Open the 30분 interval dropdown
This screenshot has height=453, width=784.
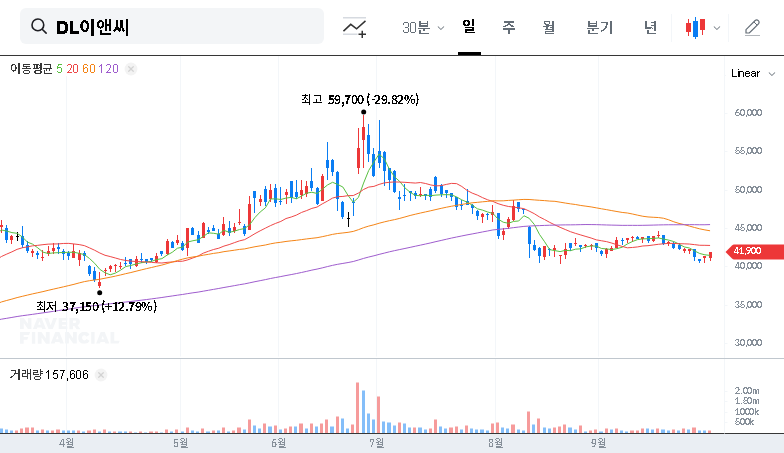coord(423,28)
